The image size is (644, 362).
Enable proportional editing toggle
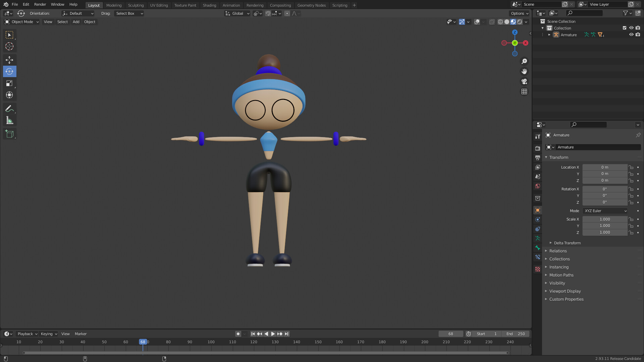pos(287,13)
